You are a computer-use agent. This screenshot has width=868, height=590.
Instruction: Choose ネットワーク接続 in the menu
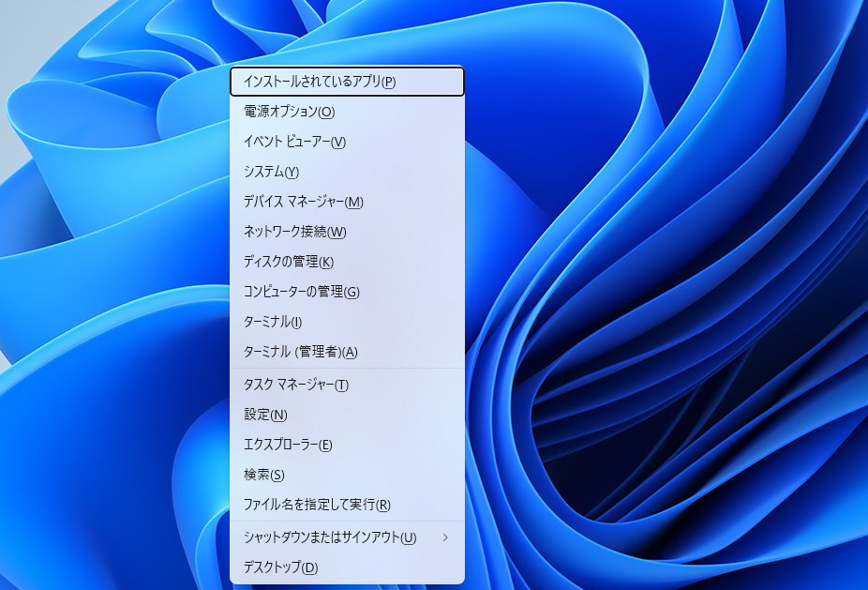(x=294, y=232)
